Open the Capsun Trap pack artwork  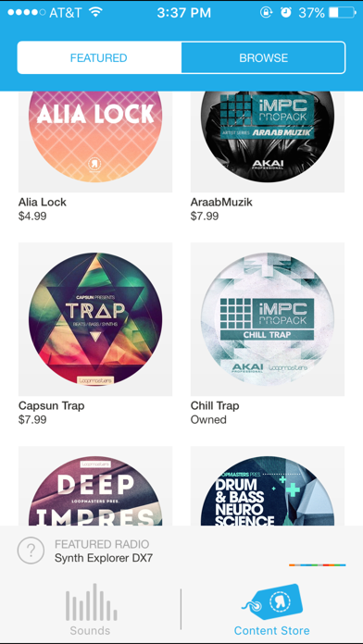click(x=95, y=319)
